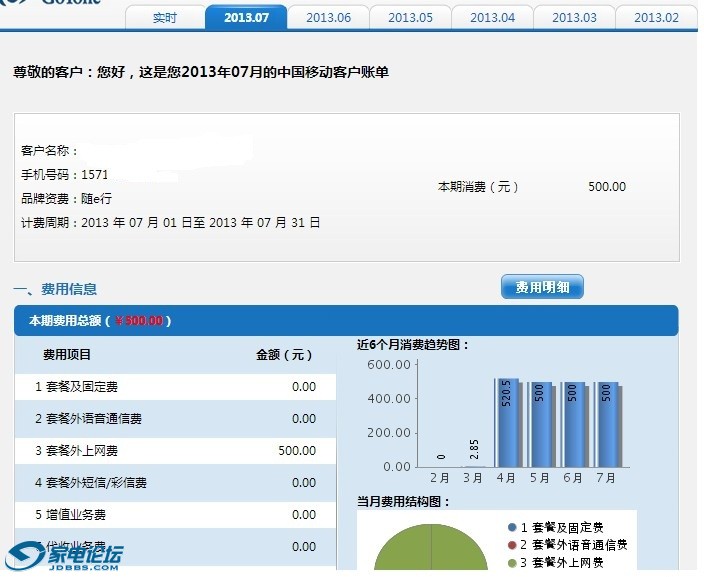
Task: Click the blue legend dot for 套餐及固定费
Action: 512,527
